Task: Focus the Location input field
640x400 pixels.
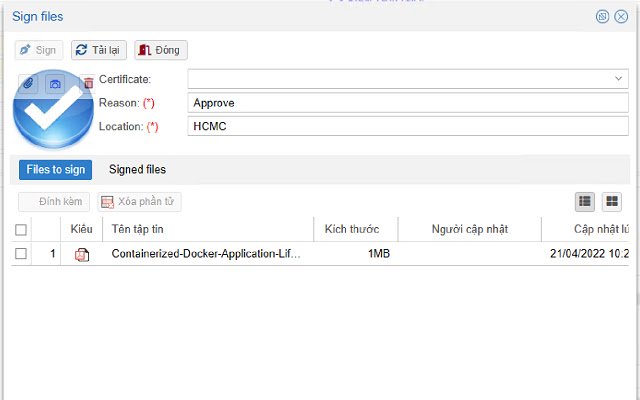Action: click(408, 126)
